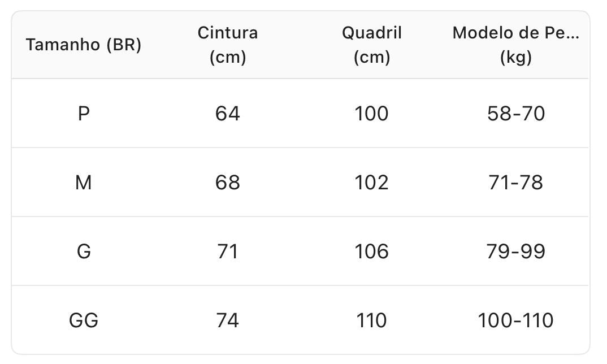607x364 pixels.
Task: Click waist value 71 in row G
Action: coord(228,252)
